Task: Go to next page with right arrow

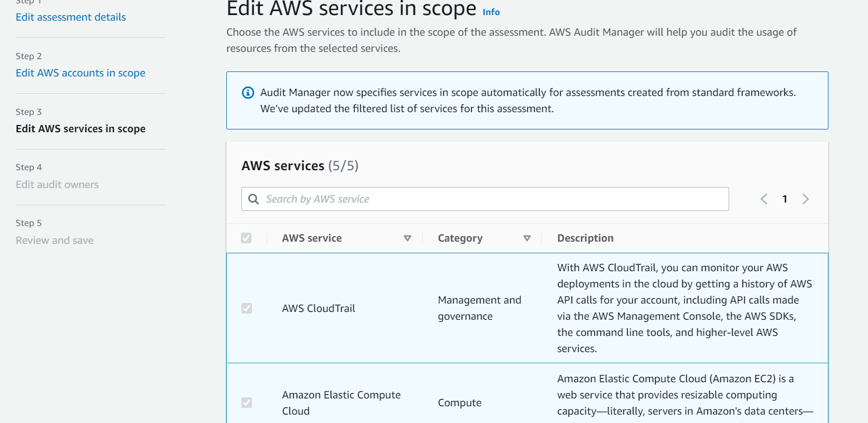Action: pos(806,199)
